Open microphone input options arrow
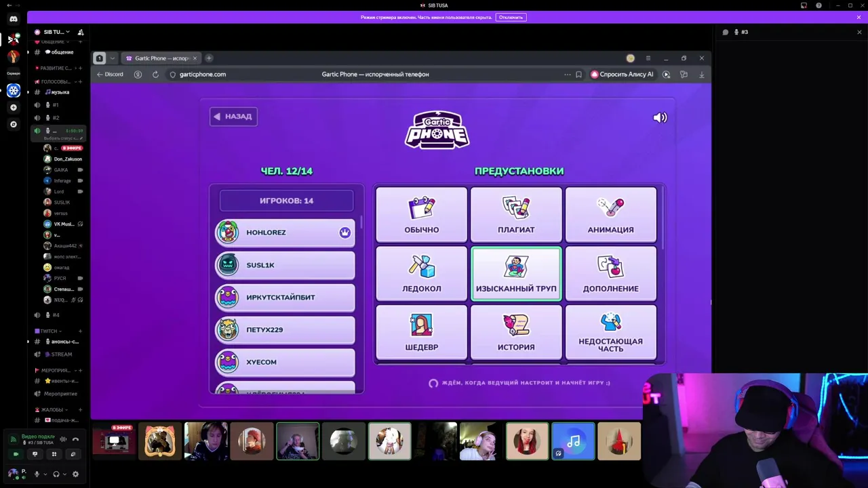The image size is (868, 488). click(x=45, y=474)
